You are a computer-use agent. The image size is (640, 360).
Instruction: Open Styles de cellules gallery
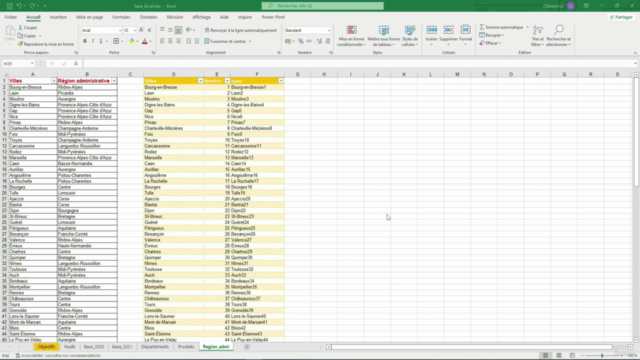tap(410, 36)
